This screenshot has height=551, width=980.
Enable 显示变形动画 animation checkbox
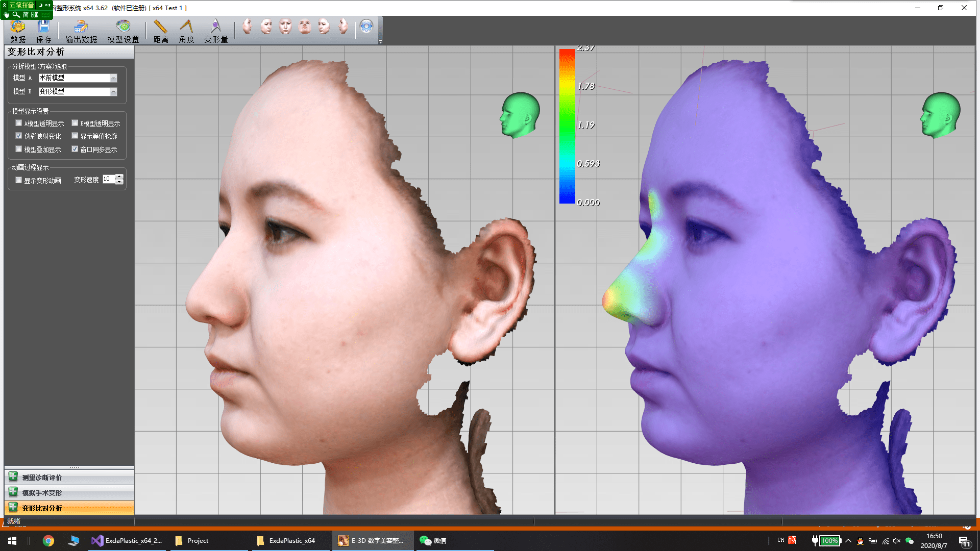click(x=19, y=180)
